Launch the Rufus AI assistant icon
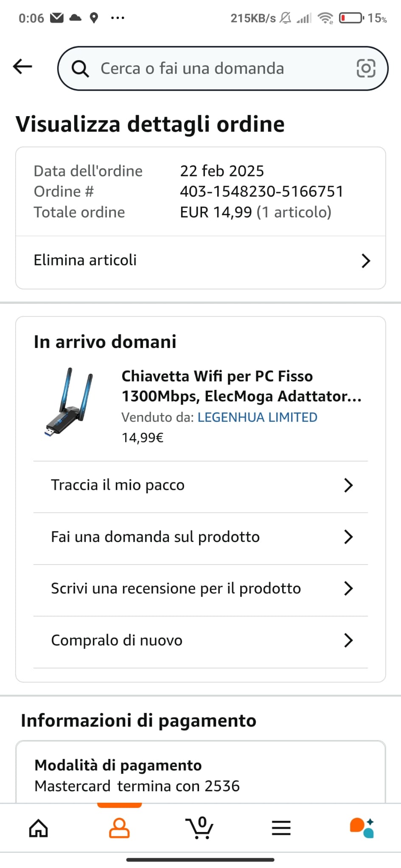 (362, 828)
